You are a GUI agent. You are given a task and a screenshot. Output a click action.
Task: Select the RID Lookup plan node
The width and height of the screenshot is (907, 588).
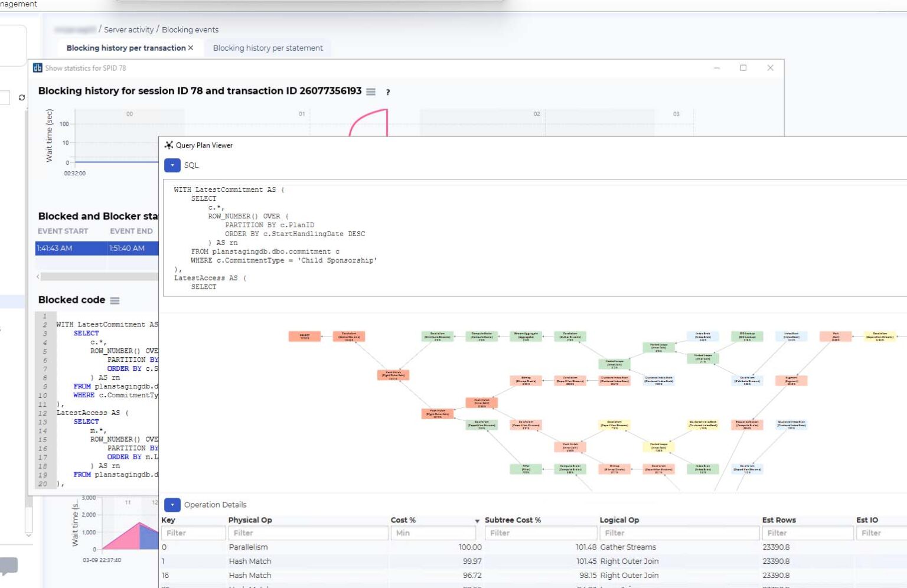click(x=747, y=337)
